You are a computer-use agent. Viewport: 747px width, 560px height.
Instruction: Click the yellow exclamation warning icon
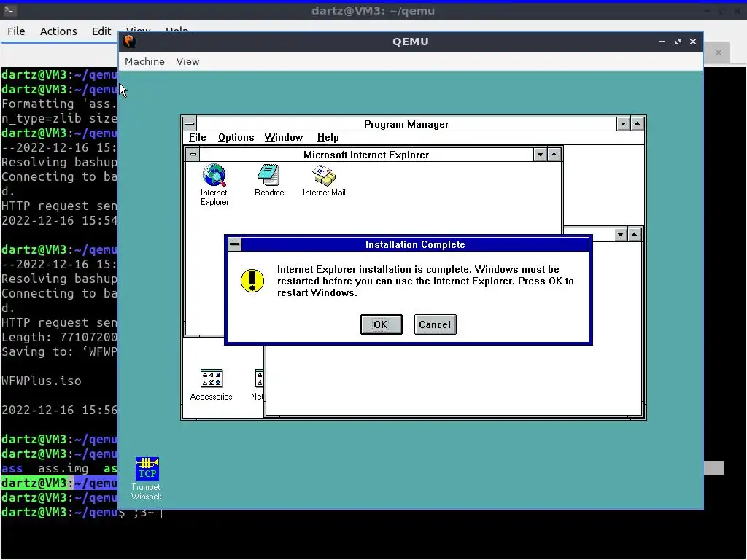click(252, 281)
